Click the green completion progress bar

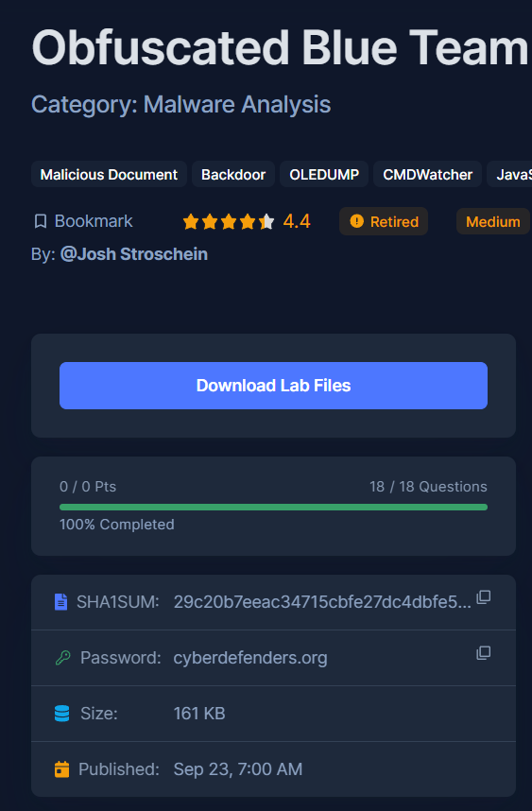273,508
